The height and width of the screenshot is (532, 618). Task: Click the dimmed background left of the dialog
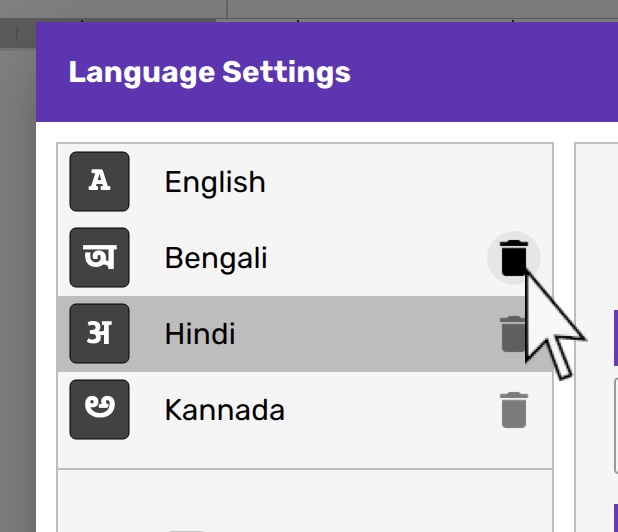[x=17, y=300]
